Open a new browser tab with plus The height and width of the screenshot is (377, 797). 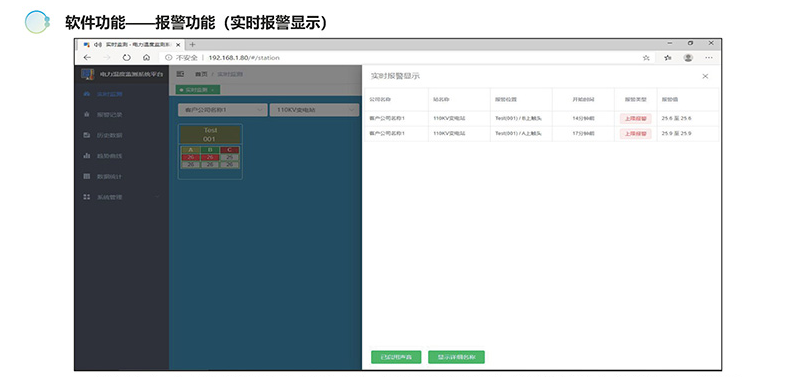[x=192, y=44]
